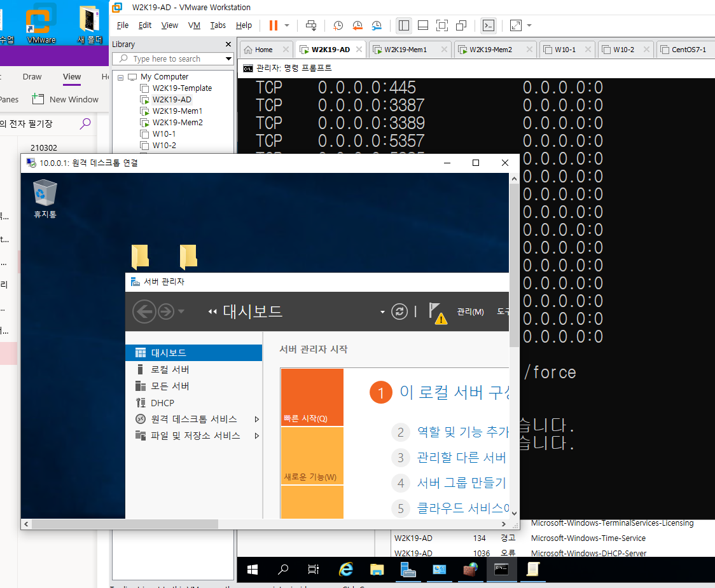Open 관리할 다른 서버 link
Image resolution: width=715 pixels, height=588 pixels.
461,457
